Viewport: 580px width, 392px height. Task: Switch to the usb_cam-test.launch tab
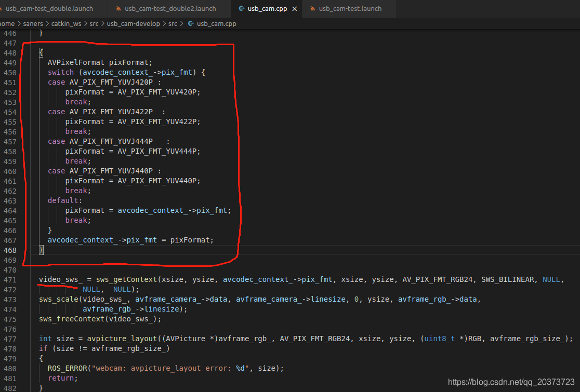pos(350,8)
